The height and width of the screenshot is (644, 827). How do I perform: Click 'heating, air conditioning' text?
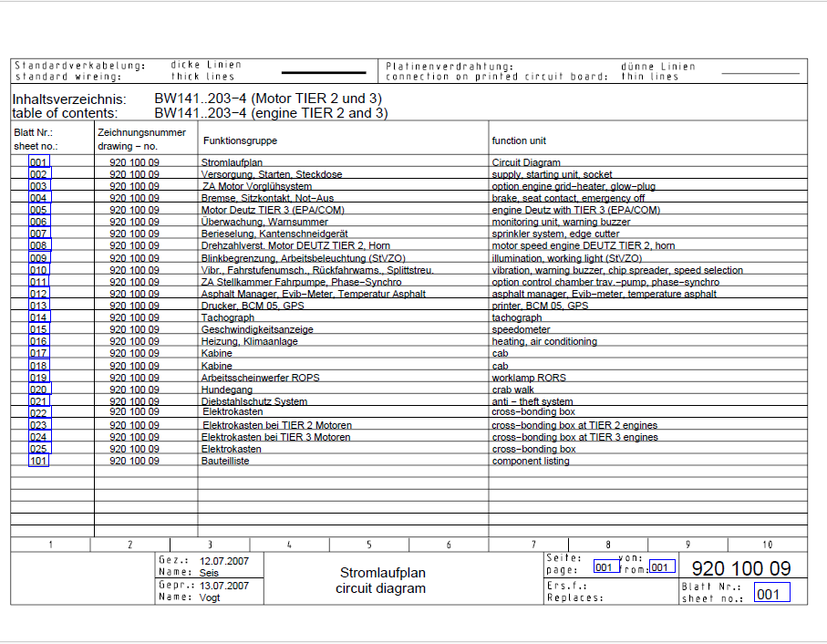[544, 341]
